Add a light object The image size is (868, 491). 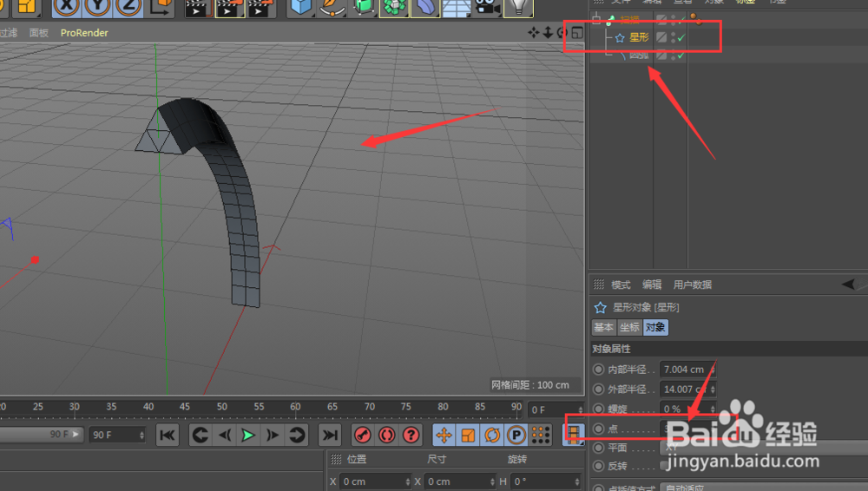tap(518, 7)
